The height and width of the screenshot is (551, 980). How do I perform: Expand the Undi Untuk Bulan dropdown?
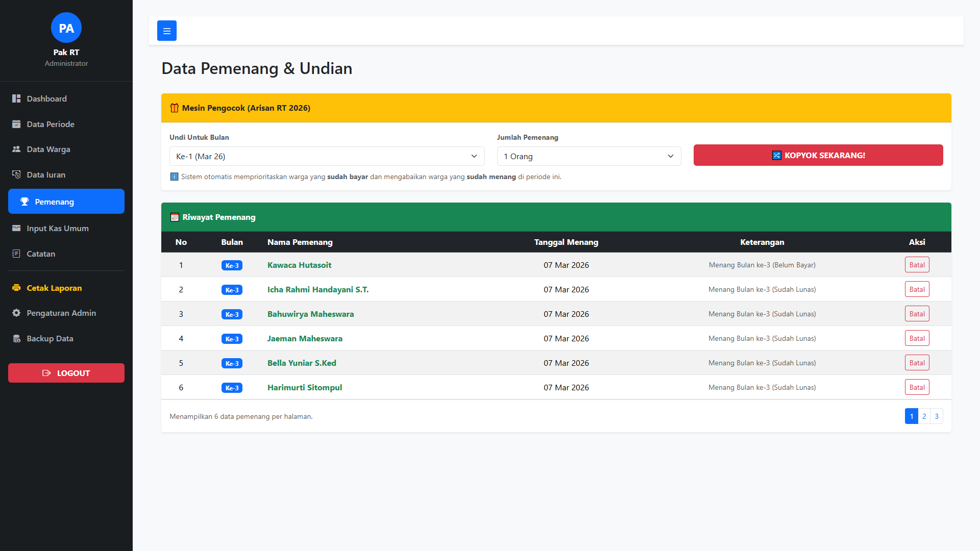coord(327,156)
